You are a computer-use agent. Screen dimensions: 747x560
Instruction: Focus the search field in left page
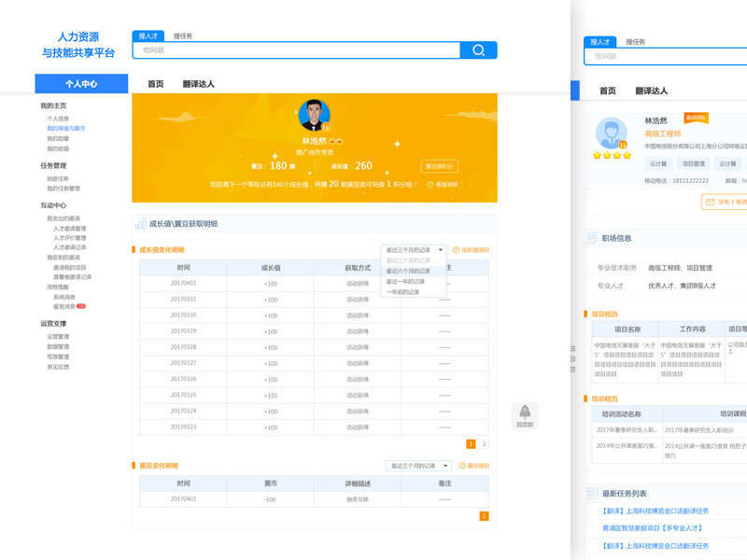tap(296, 50)
